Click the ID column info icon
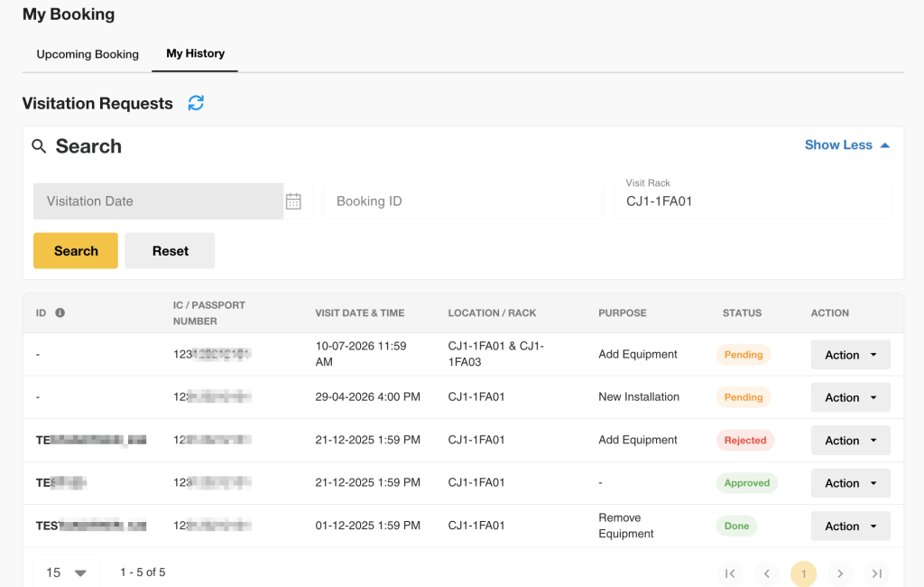 click(x=60, y=312)
